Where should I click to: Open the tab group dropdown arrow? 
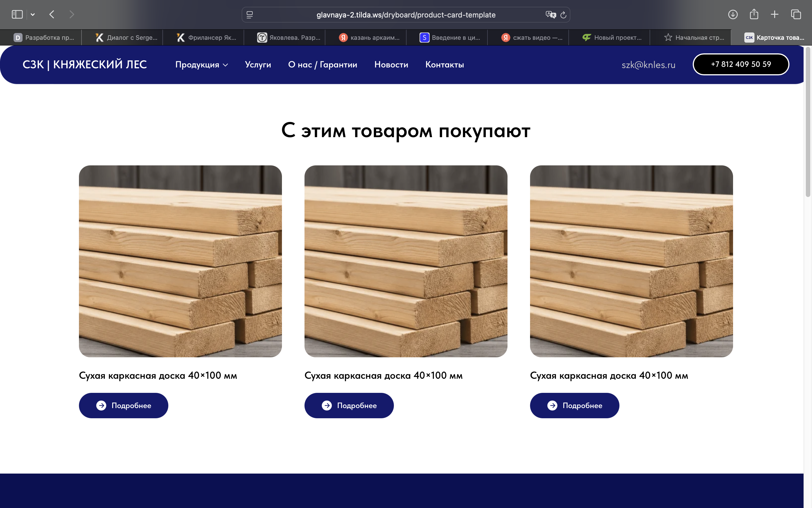pyautogui.click(x=32, y=14)
